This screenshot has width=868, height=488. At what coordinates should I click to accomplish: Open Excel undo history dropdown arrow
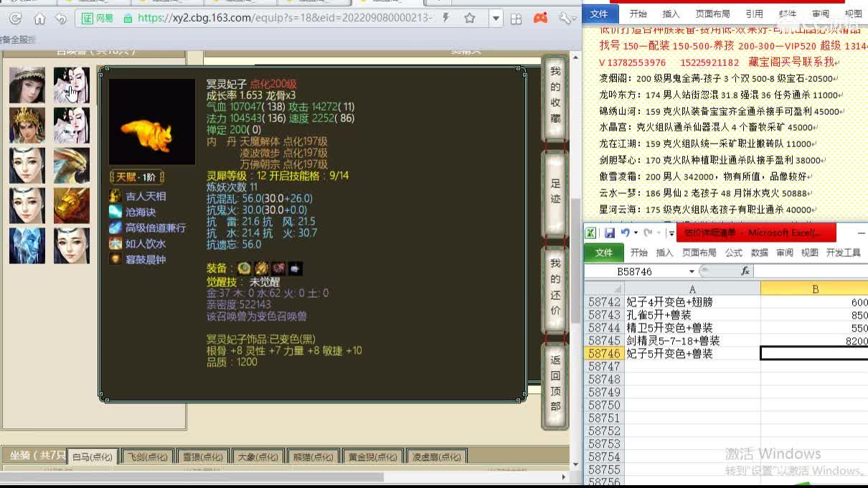(x=636, y=233)
